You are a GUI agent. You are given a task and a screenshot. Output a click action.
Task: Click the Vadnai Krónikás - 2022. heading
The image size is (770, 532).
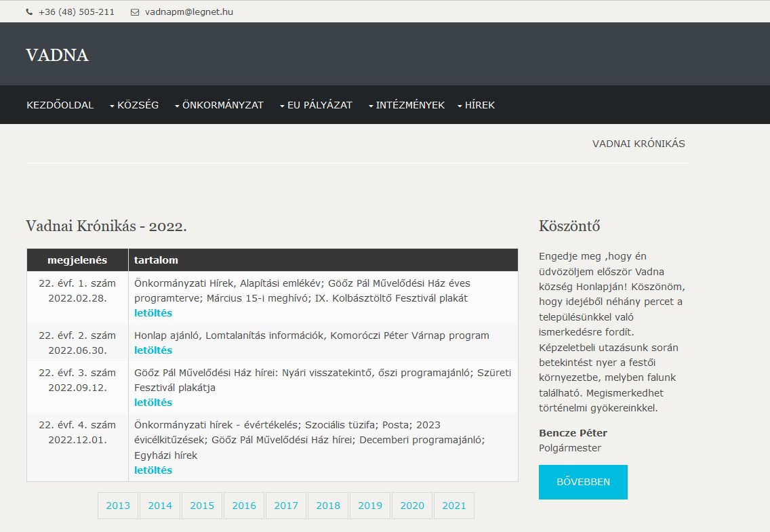pyautogui.click(x=106, y=226)
